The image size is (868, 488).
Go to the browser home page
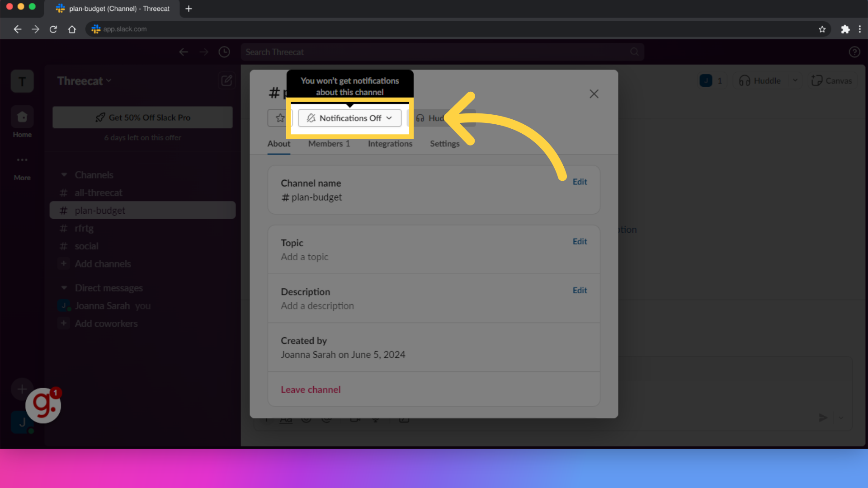pos(72,29)
